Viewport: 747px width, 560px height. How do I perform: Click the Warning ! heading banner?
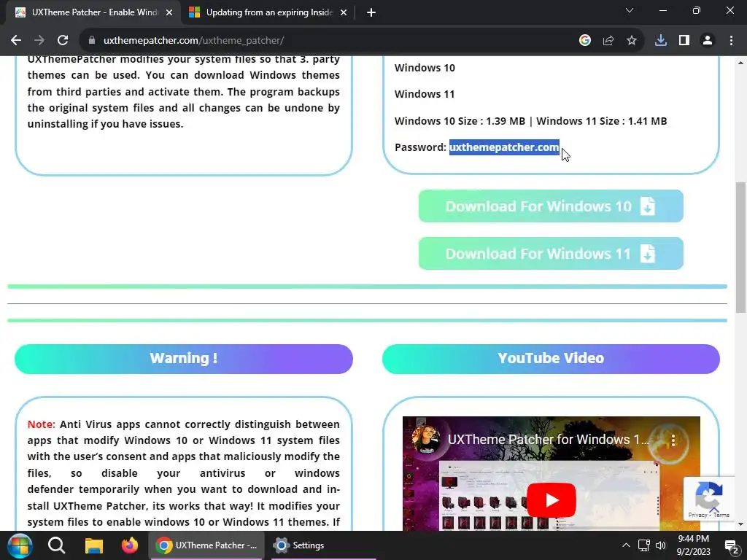click(x=184, y=359)
